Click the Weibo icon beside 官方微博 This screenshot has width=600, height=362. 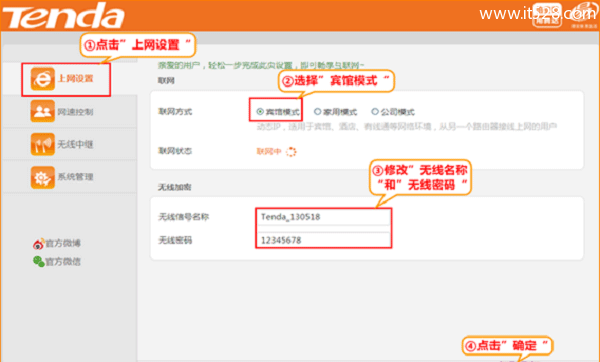pos(38,243)
